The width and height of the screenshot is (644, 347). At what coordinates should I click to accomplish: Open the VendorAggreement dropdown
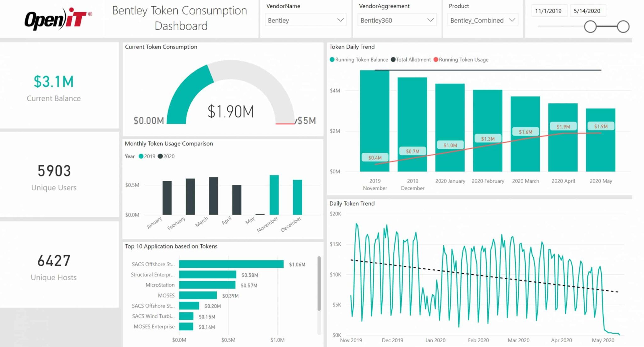(x=431, y=20)
